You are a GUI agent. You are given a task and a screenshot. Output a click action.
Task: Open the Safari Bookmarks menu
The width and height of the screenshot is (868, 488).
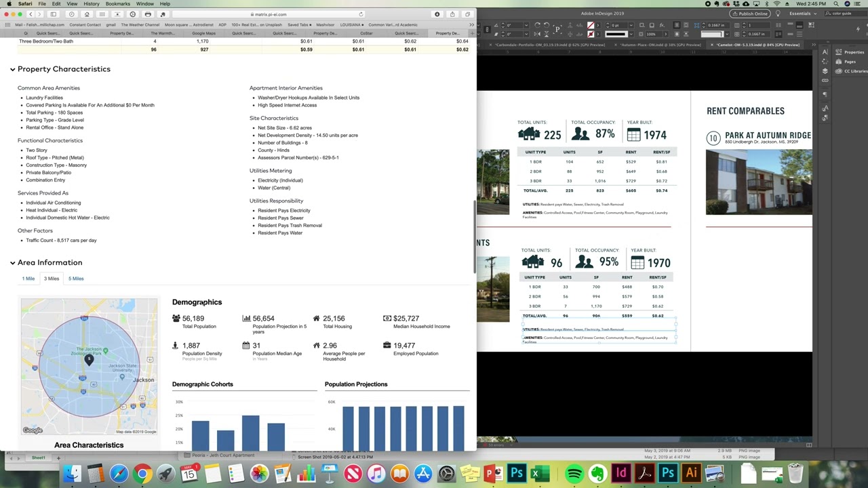117,3
